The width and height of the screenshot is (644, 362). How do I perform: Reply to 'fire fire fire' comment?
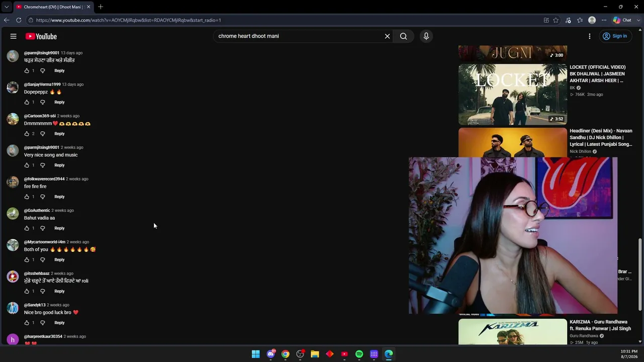pos(59,197)
